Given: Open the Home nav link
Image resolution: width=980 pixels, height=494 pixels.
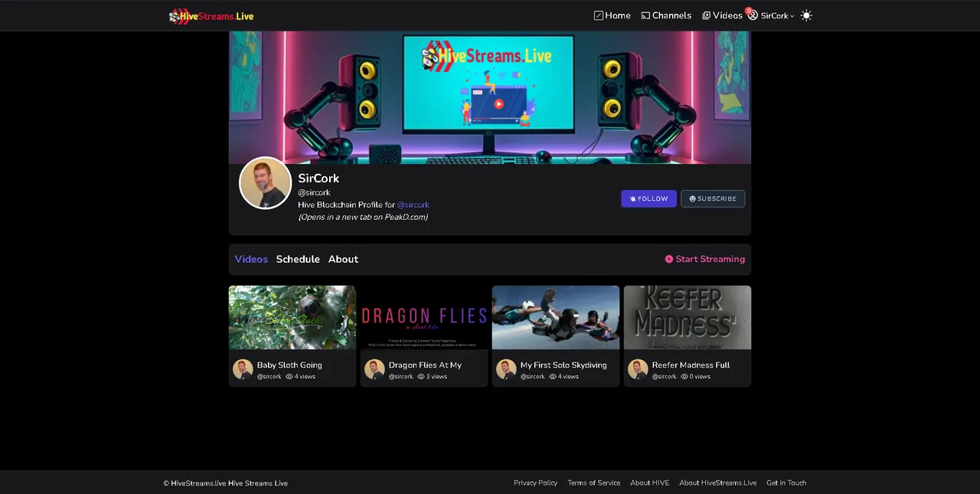Looking at the screenshot, I should point(612,15).
